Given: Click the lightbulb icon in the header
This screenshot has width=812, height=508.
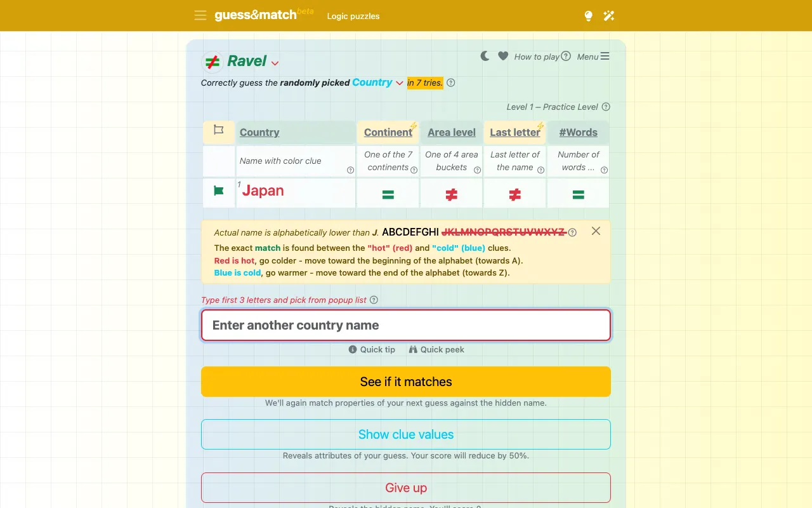Looking at the screenshot, I should (x=589, y=16).
